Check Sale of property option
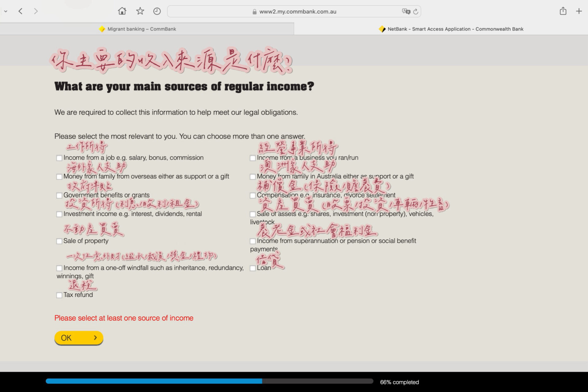 [x=59, y=241]
